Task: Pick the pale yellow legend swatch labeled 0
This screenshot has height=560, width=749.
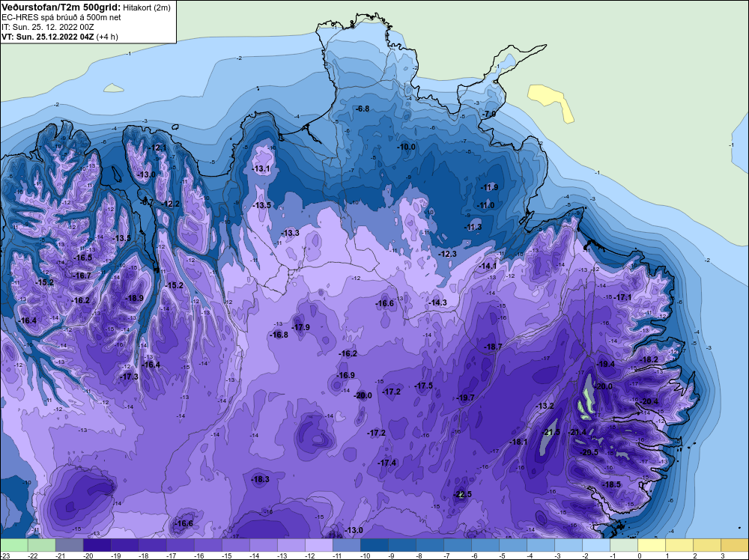Action: 651,545
